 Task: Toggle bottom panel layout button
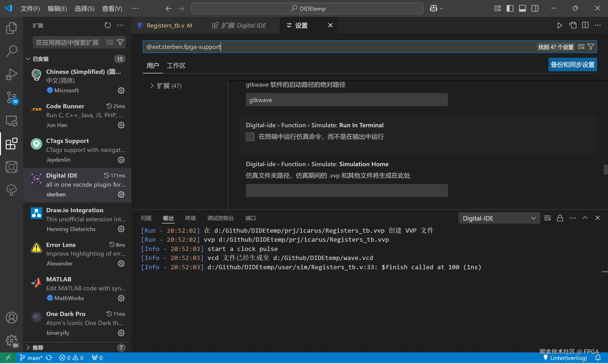coord(522,9)
